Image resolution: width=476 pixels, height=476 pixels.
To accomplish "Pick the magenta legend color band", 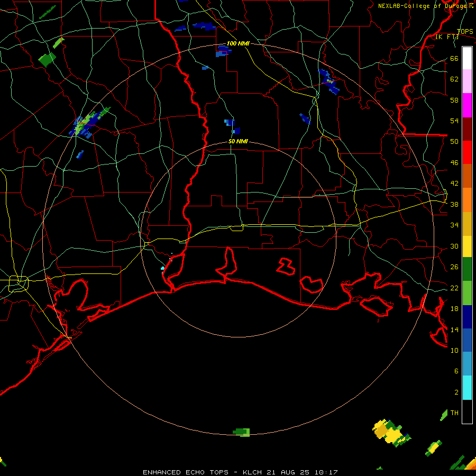I will pos(467,105).
